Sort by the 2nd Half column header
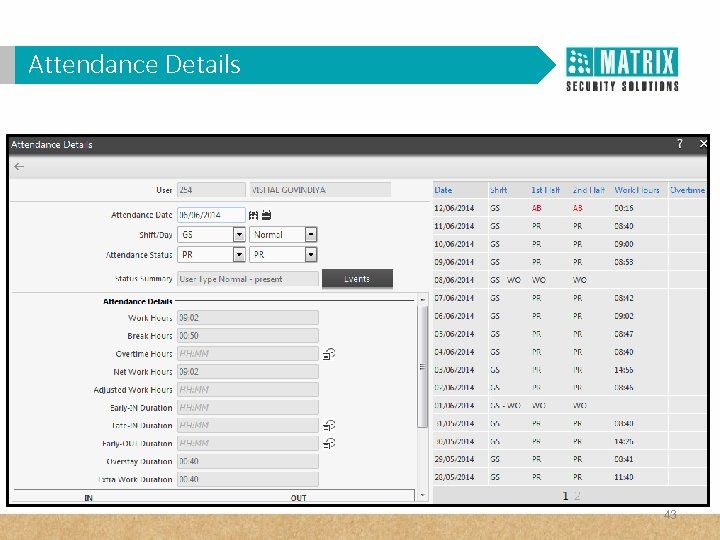 [x=588, y=190]
